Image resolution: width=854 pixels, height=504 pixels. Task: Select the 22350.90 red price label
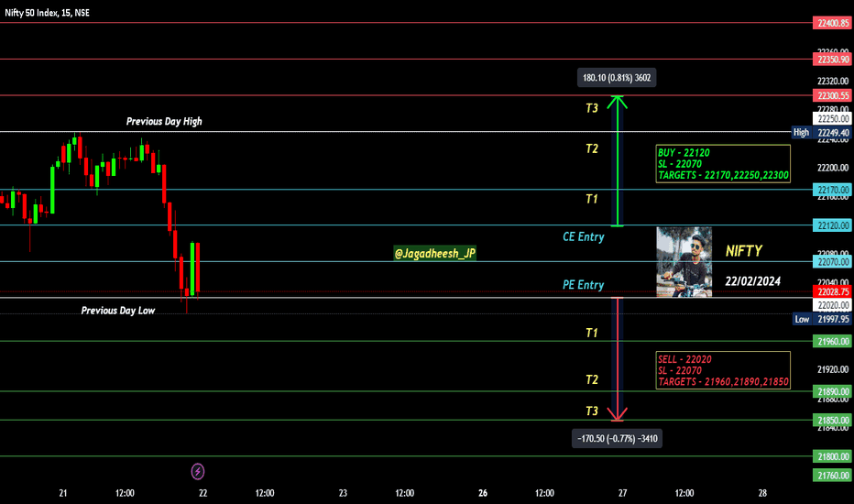pos(833,60)
